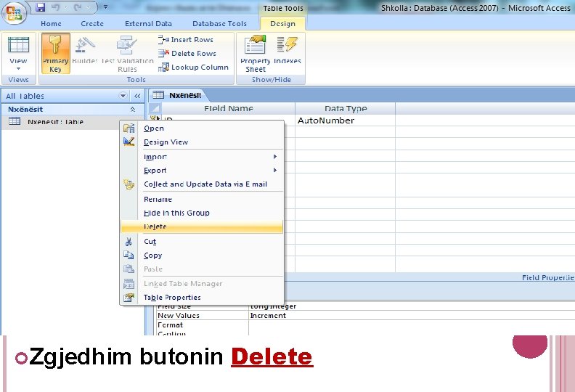Switch to the Create ribbon tab

pyautogui.click(x=92, y=23)
